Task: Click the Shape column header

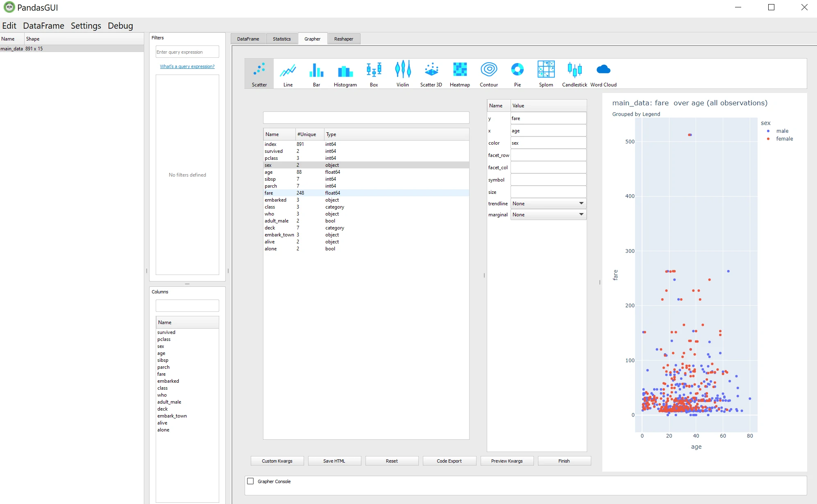Action: click(x=84, y=39)
